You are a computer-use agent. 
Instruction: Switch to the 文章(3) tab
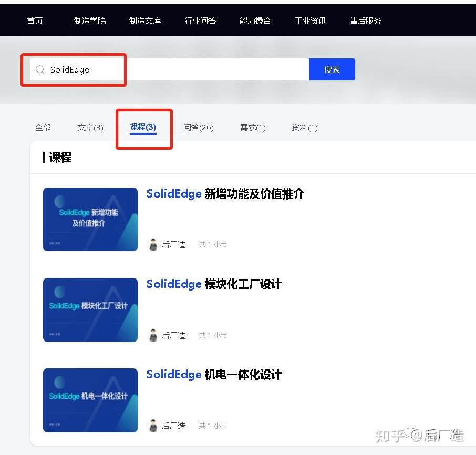click(90, 127)
